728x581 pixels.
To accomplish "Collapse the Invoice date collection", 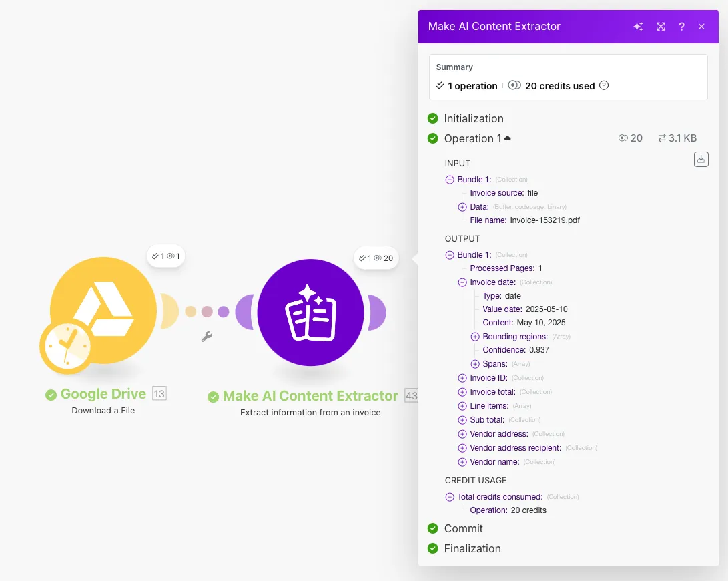I will (462, 282).
